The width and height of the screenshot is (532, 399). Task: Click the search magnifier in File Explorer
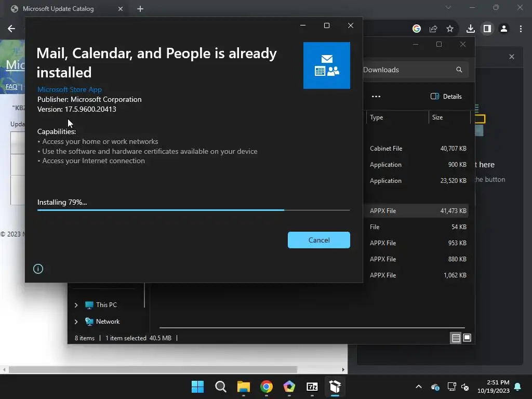[459, 70]
